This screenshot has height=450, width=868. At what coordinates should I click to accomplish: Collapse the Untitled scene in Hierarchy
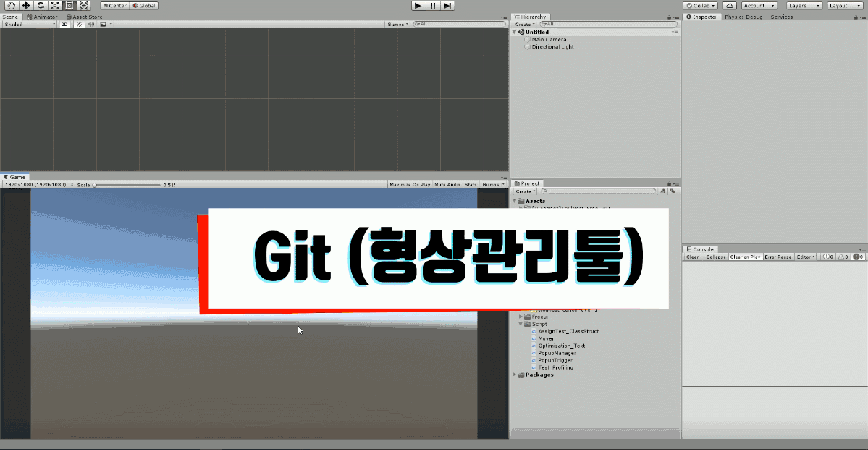515,32
